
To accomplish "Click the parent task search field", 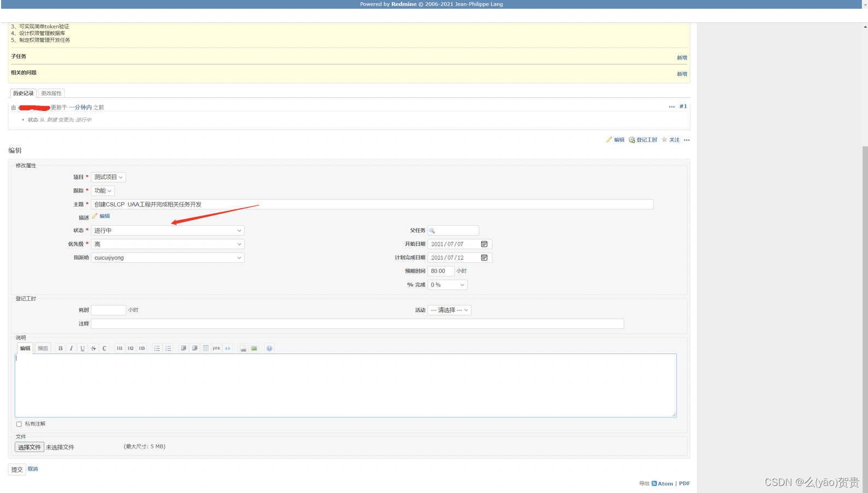I will (453, 231).
